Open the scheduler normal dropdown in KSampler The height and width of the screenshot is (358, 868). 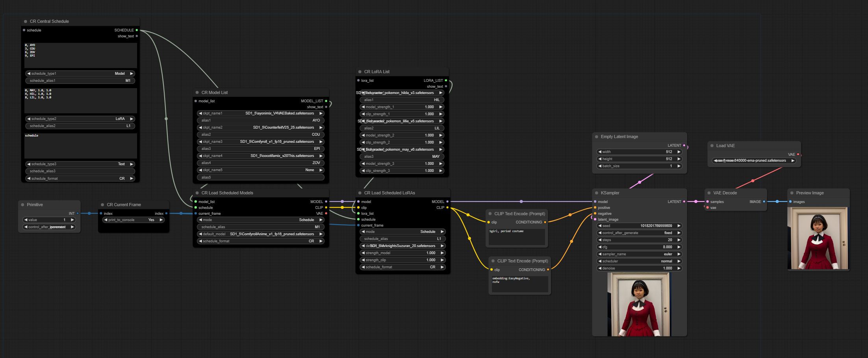pyautogui.click(x=639, y=261)
